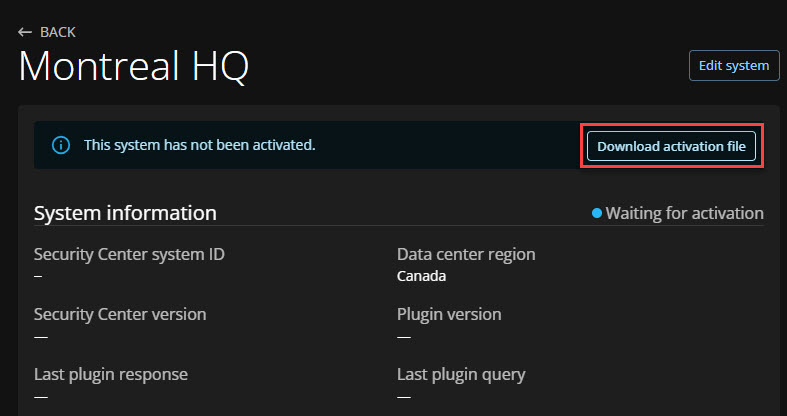Click the dash value under Security Center version
The width and height of the screenshot is (787, 416).
pyautogui.click(x=40, y=336)
